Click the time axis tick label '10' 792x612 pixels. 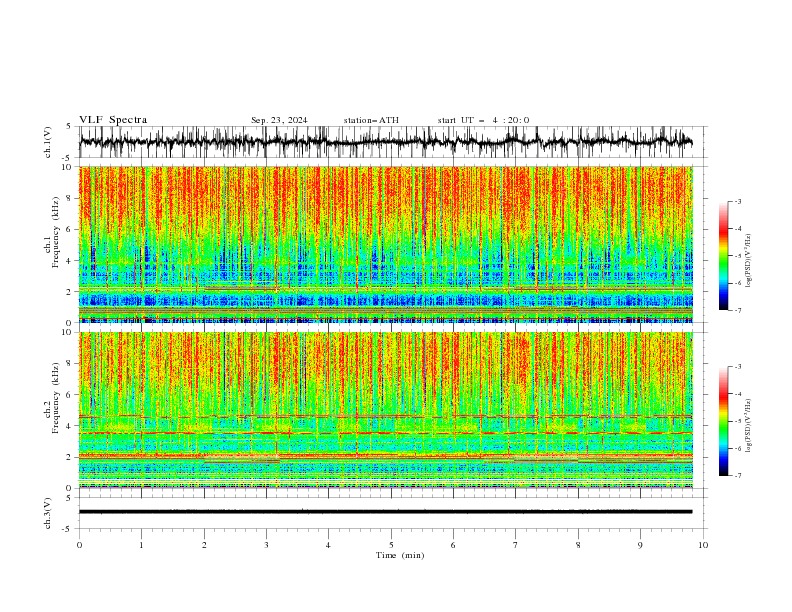tap(703, 545)
